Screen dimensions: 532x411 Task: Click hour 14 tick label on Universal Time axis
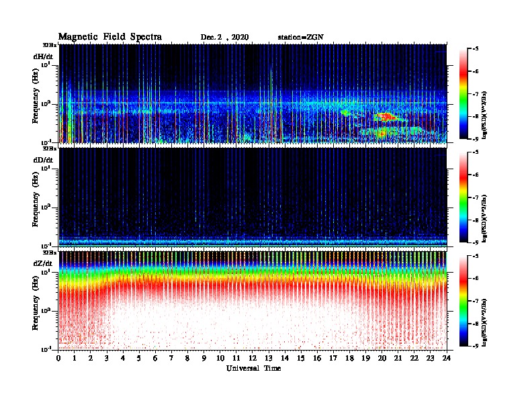coord(285,358)
